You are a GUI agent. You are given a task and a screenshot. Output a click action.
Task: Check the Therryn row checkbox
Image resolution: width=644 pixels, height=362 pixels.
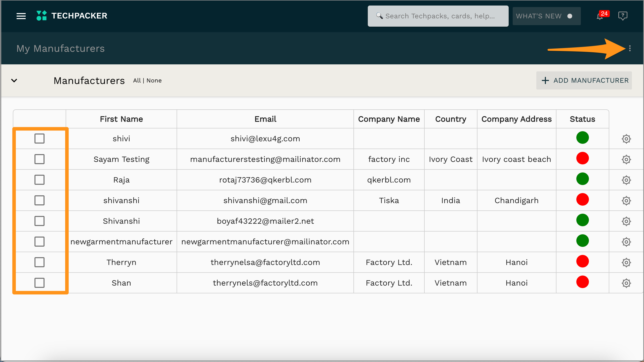(x=39, y=262)
